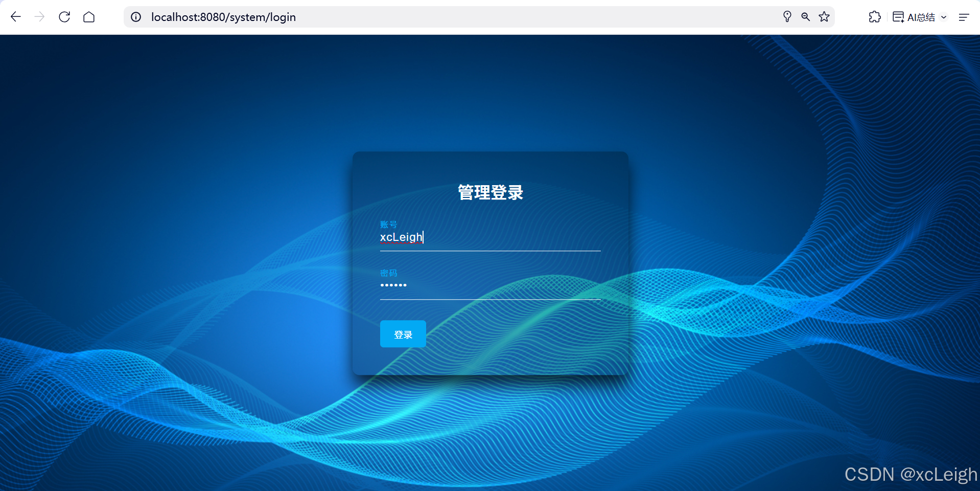The height and width of the screenshot is (491, 980).
Task: Click the 账号 field containing xcLeigh
Action: pos(489,237)
